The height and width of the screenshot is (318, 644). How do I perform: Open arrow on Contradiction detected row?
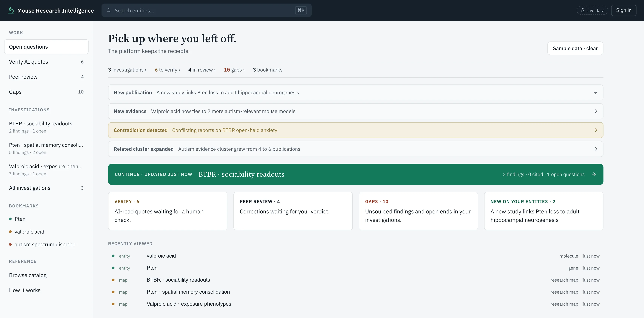point(595,130)
